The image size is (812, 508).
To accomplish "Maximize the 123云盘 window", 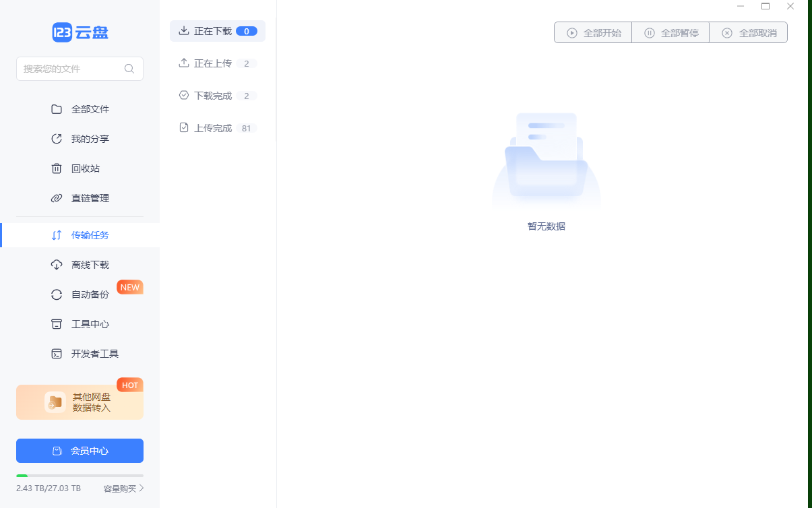I will [x=766, y=6].
